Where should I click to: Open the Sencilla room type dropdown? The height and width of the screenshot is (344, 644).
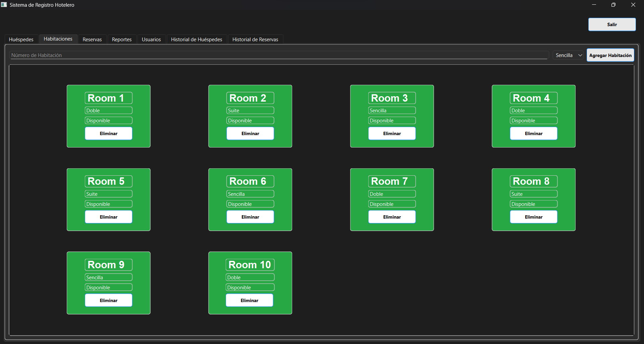click(569, 55)
